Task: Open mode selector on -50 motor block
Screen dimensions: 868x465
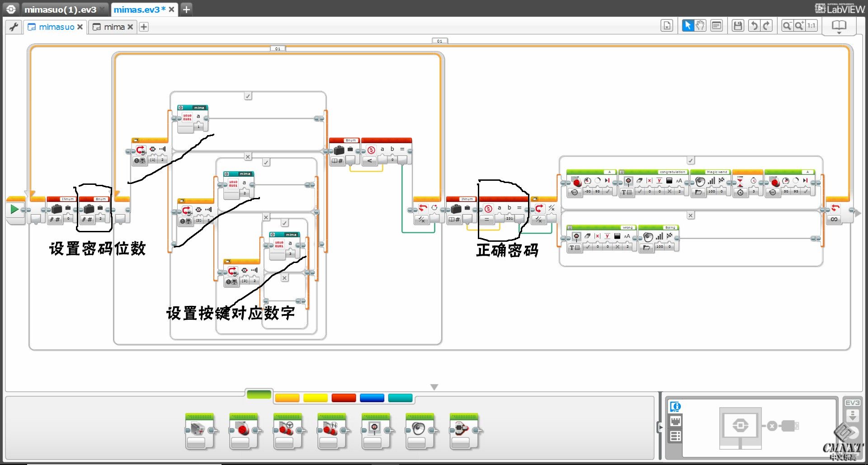Action: [x=574, y=192]
